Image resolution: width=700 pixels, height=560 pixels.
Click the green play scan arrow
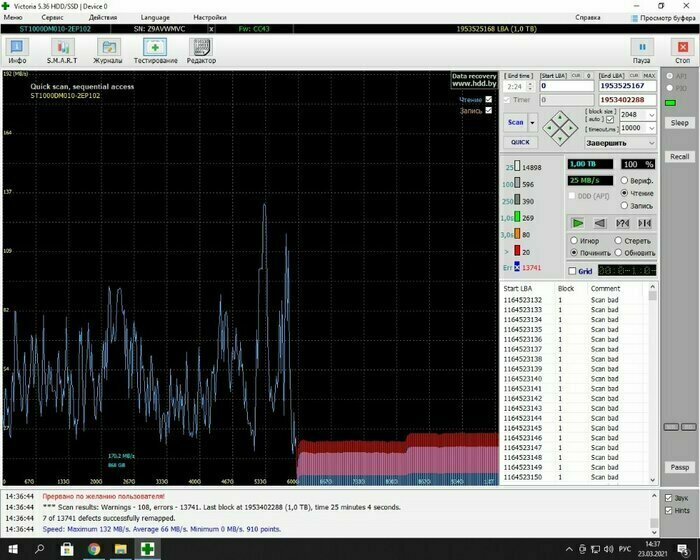pos(578,223)
